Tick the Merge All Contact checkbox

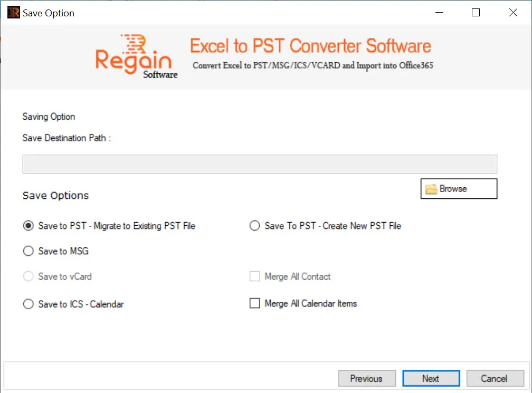[x=254, y=276]
